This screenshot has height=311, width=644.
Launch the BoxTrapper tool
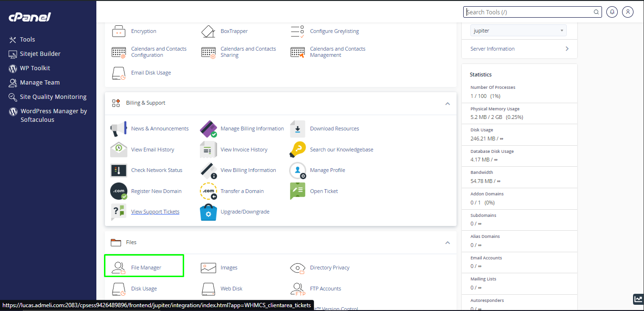click(x=233, y=31)
